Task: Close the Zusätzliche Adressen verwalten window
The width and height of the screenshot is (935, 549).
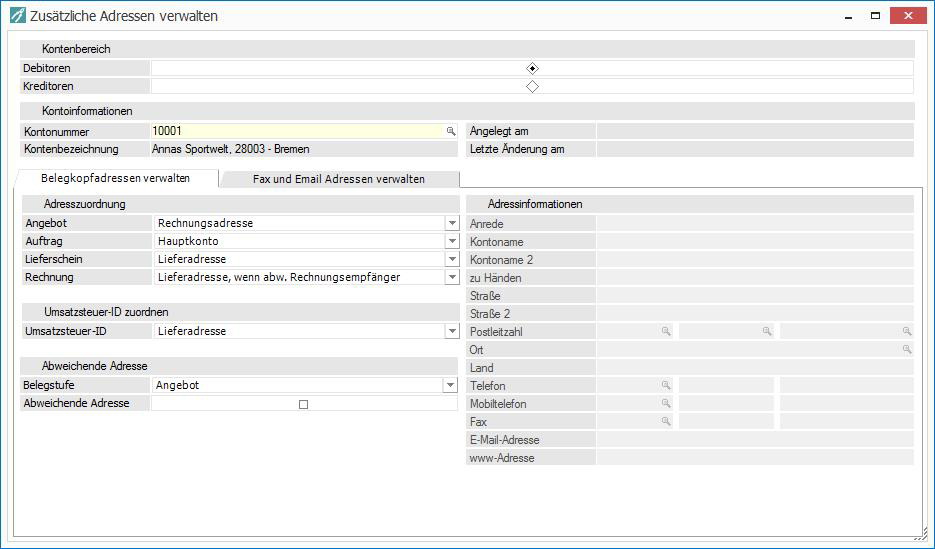Action: 908,16
